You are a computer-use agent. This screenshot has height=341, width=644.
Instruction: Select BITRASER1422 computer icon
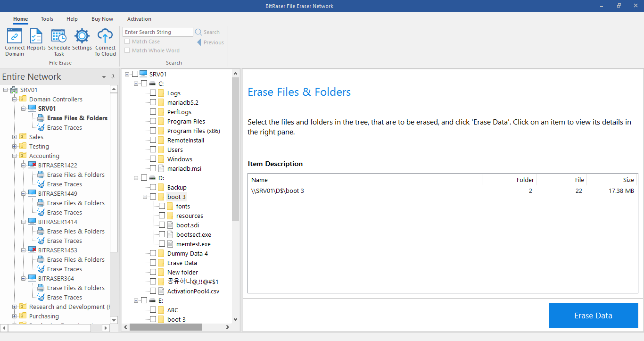tap(32, 165)
